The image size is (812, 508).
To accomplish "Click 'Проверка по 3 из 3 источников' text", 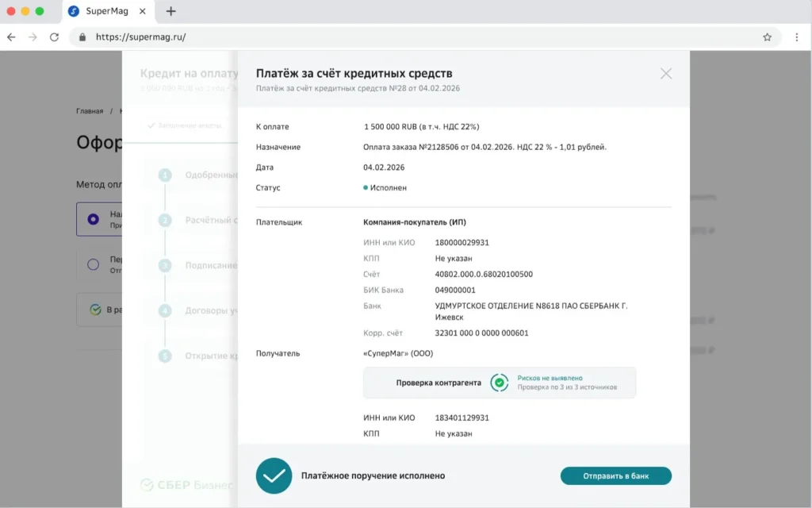I will coord(567,387).
